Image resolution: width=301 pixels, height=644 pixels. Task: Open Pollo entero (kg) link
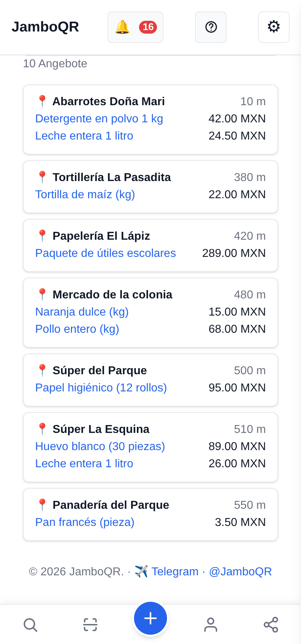pyautogui.click(x=77, y=329)
